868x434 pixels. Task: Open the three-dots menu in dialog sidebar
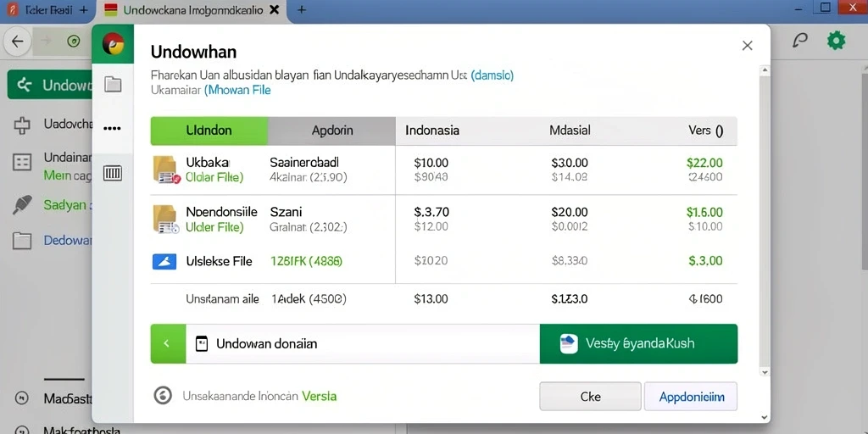click(x=113, y=129)
